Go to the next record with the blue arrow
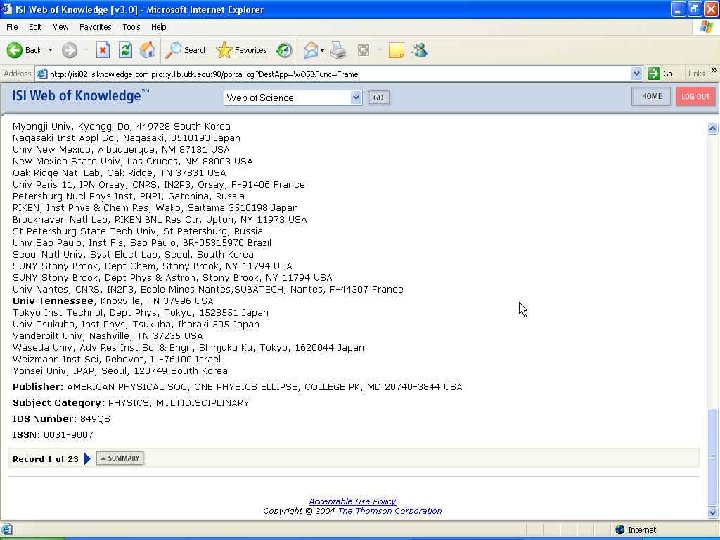 [x=87, y=458]
